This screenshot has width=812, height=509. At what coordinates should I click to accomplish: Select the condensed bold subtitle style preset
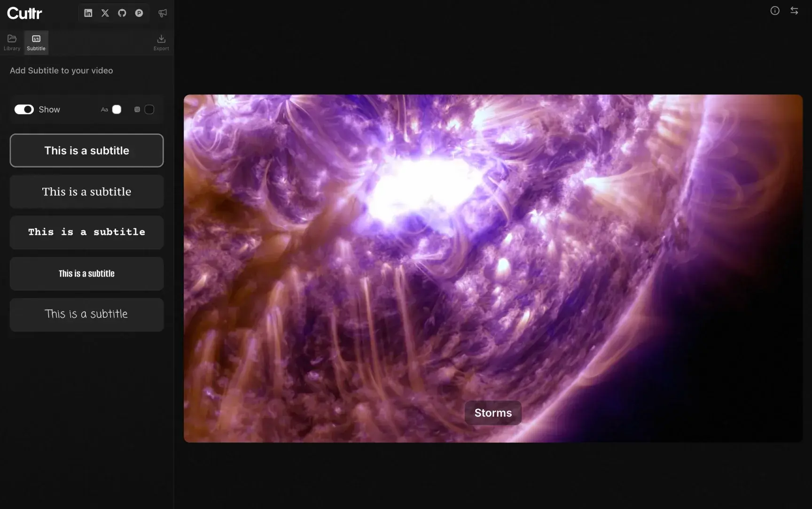point(86,274)
